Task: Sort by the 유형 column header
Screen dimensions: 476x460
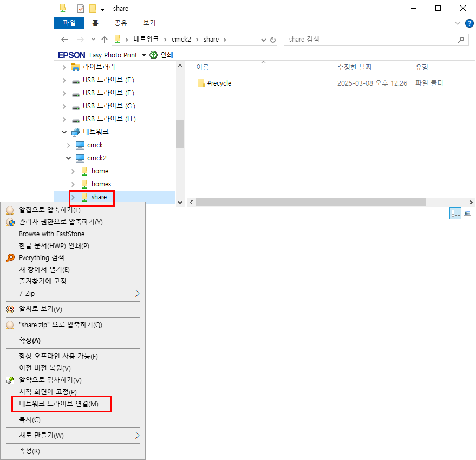Action: 422,67
